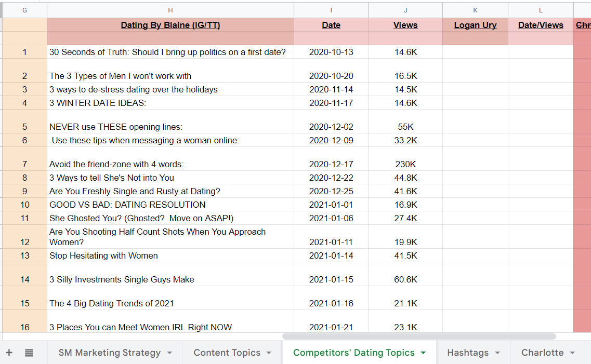This screenshot has height=364, width=591.
Task: Expand the SM Marketing Strategy tab dropdown arrow
Action: tap(169, 353)
